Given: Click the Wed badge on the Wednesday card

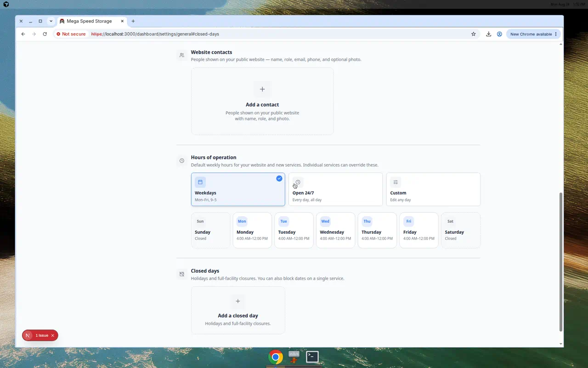Looking at the screenshot, I should point(325,221).
